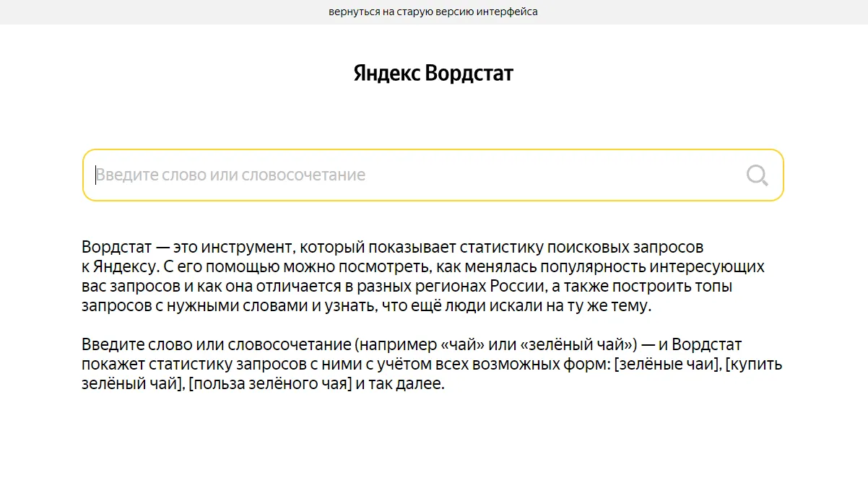Click the placeholder text Введите слово или словосочетание
The height and width of the screenshot is (488, 868).
tap(231, 175)
